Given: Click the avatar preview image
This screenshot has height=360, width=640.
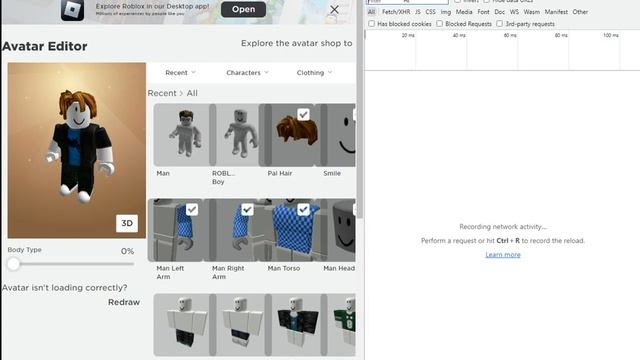Looking at the screenshot, I should click(x=77, y=150).
